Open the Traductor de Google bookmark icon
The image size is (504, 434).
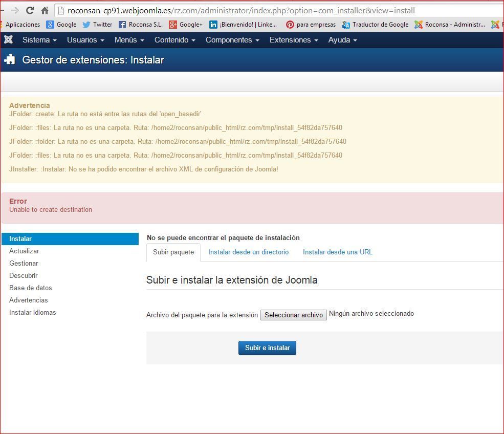pyautogui.click(x=346, y=25)
